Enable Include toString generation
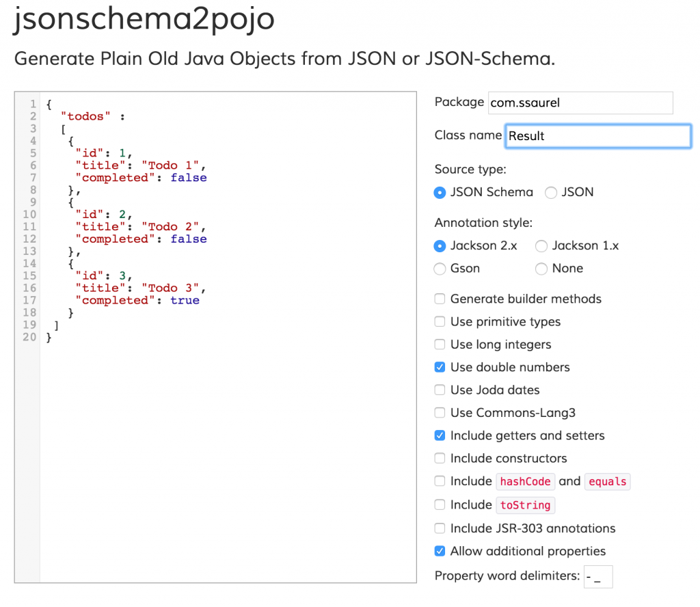The height and width of the screenshot is (607, 700). tap(440, 504)
